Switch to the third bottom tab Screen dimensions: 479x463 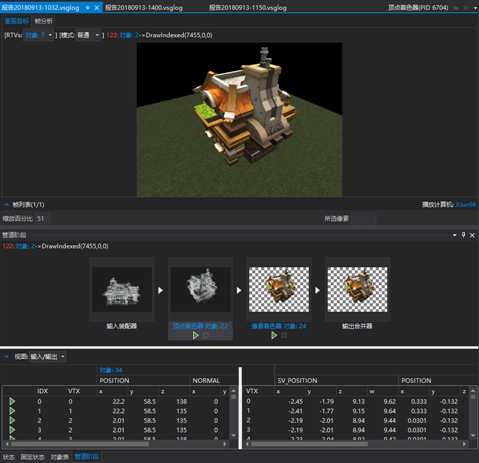tap(60, 457)
